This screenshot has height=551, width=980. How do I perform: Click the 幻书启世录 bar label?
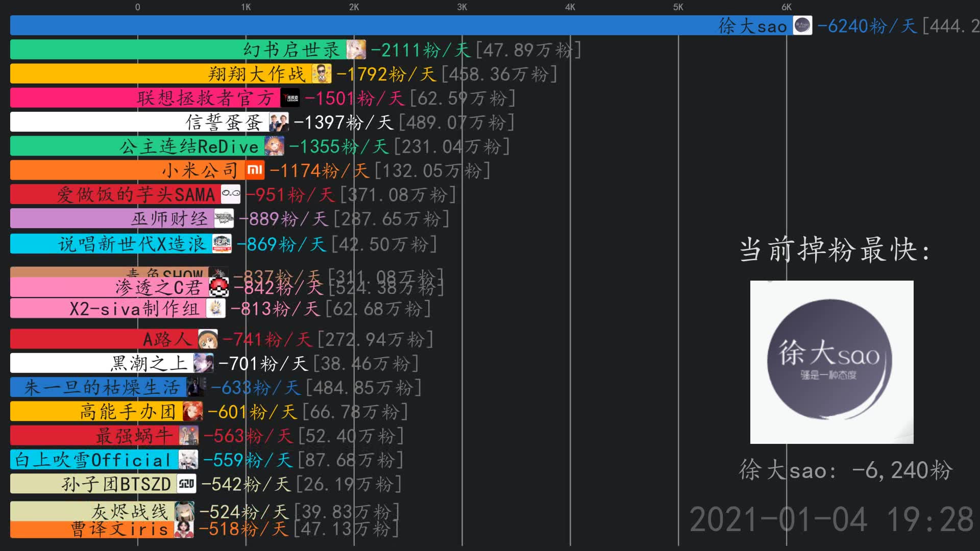point(291,50)
